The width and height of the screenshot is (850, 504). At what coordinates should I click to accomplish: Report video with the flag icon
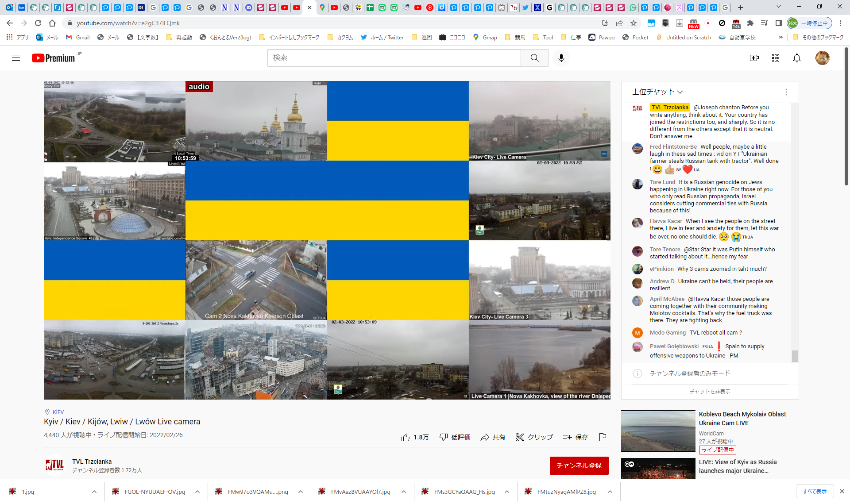point(603,437)
